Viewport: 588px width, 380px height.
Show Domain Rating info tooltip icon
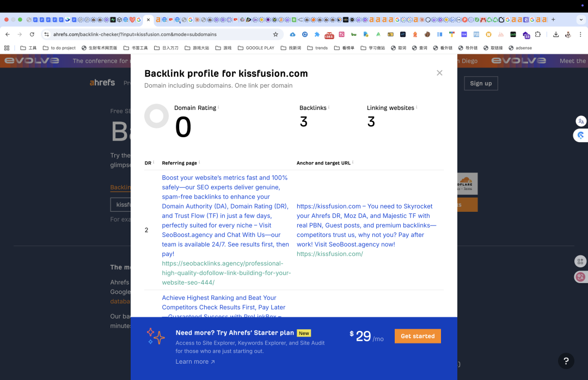coord(218,107)
